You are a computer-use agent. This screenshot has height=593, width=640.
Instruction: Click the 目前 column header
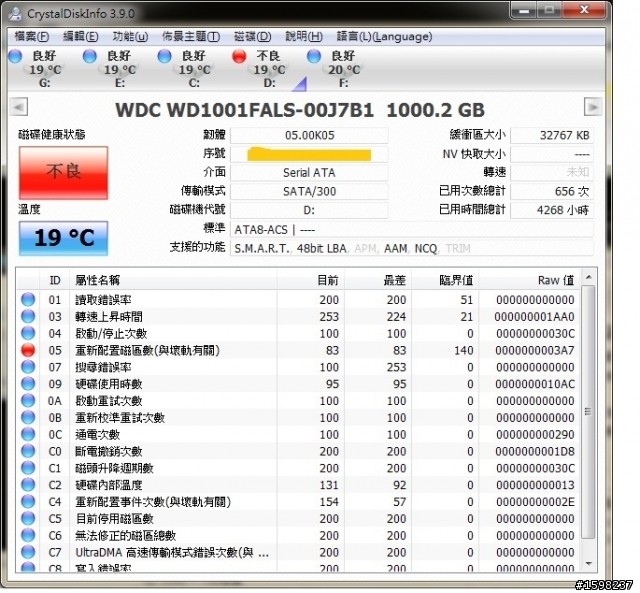311,280
